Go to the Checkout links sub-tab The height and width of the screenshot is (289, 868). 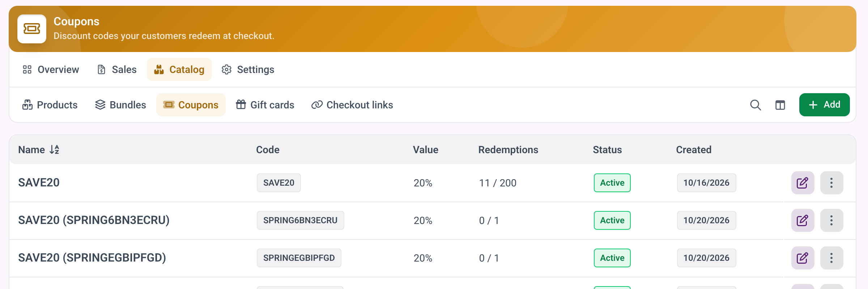coord(352,105)
